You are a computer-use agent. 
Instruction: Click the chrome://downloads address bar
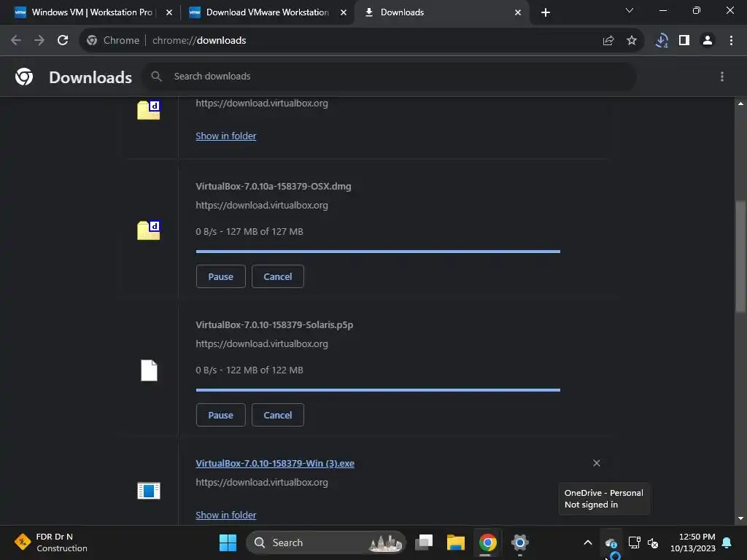pyautogui.click(x=362, y=41)
